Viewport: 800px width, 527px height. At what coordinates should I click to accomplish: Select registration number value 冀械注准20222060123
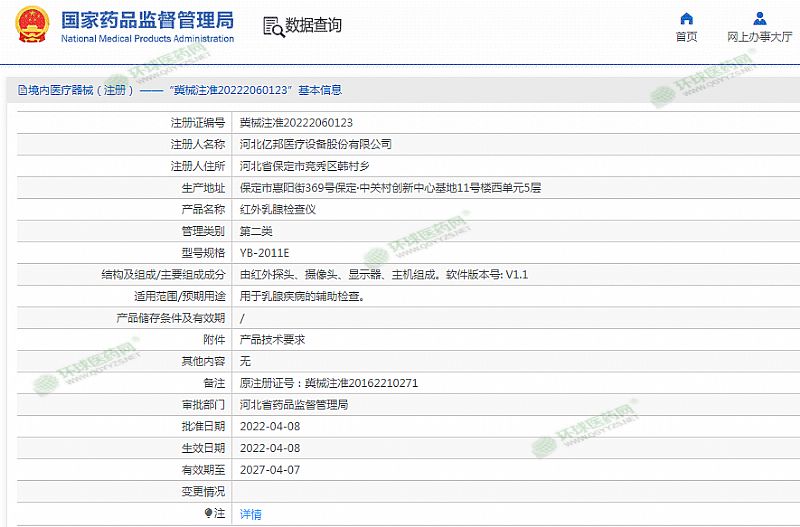click(296, 122)
